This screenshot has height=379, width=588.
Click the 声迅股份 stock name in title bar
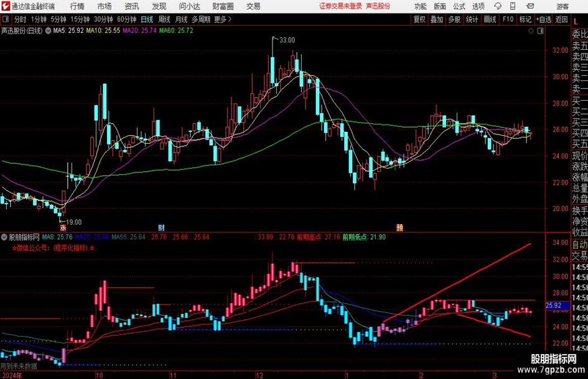[378, 6]
